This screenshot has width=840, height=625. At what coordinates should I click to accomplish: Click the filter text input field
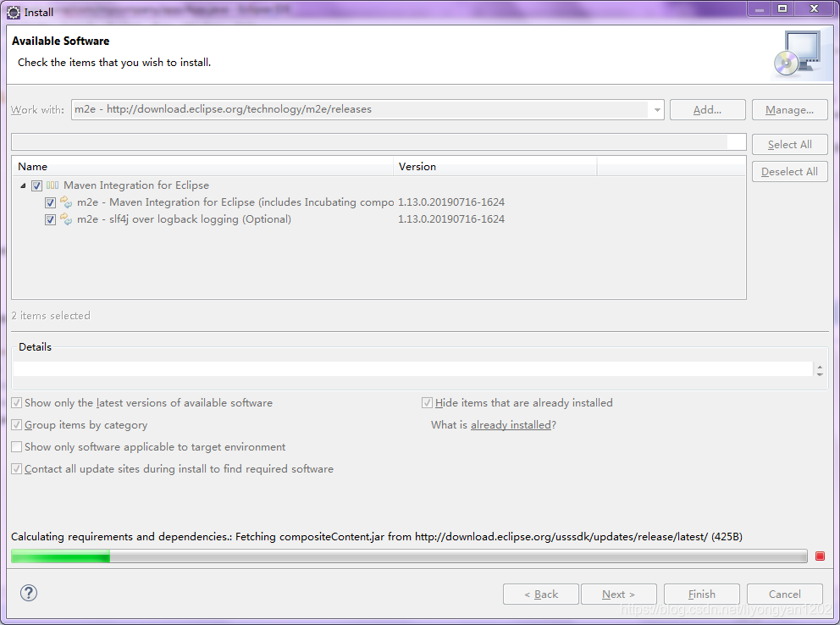[379, 142]
